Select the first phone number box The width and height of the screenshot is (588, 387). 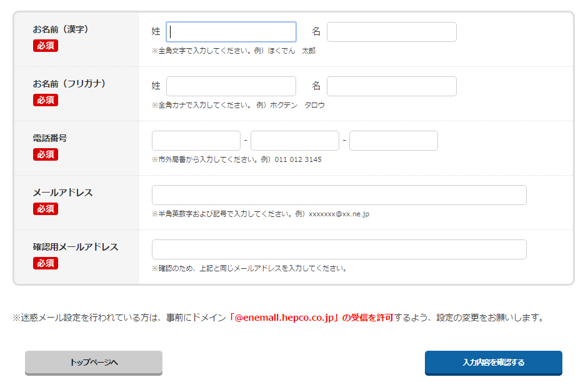(196, 141)
